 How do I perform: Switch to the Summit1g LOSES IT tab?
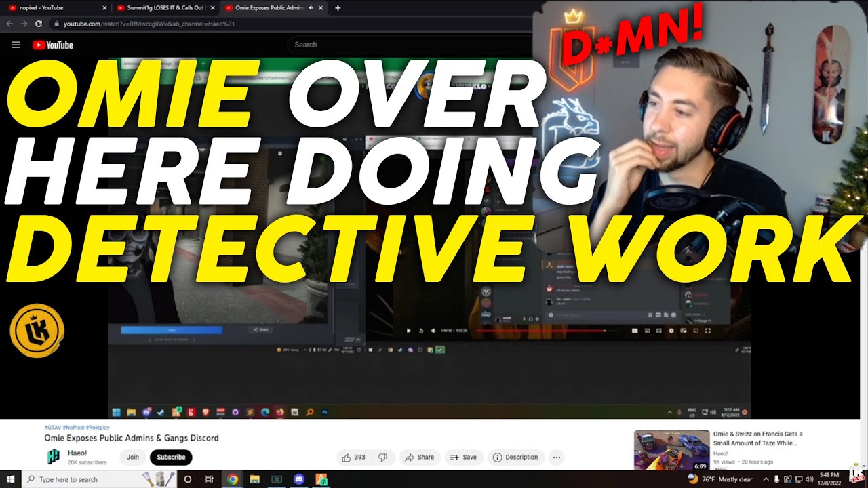point(164,8)
